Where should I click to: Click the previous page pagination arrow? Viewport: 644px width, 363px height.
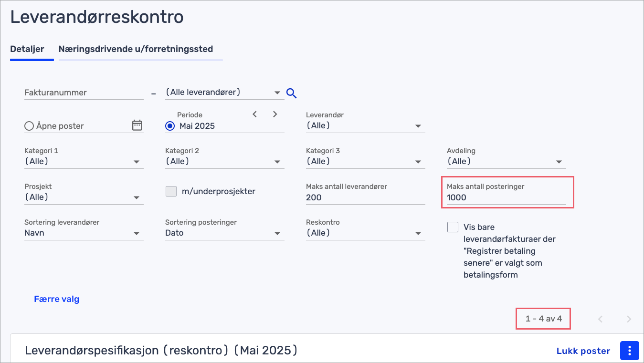(601, 319)
